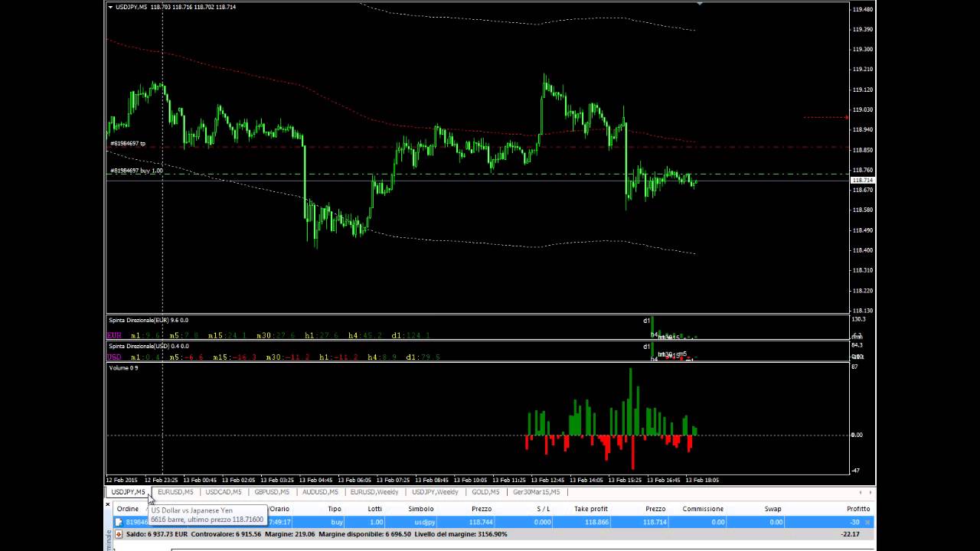The width and height of the screenshot is (980, 551).
Task: Click the right scroll arrow for chart tabs
Action: [x=870, y=492]
